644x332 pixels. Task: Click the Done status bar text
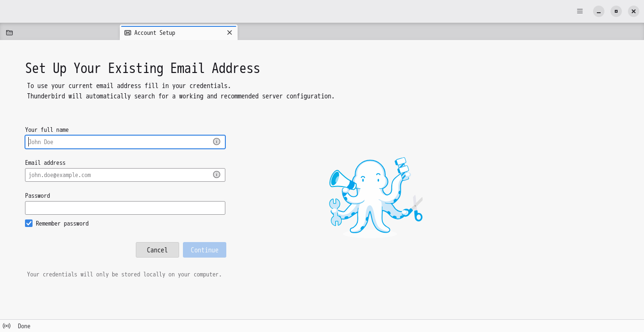(x=24, y=325)
